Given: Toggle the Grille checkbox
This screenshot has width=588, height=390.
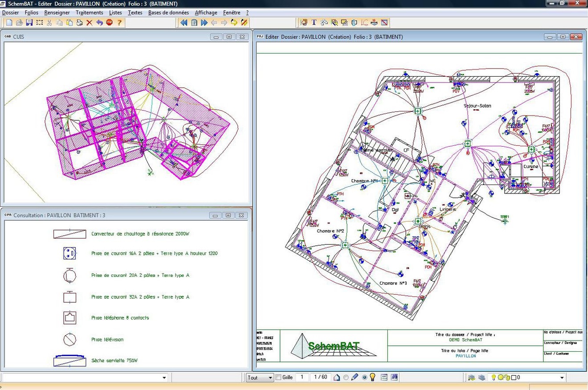Looking at the screenshot, I should click(x=278, y=378).
